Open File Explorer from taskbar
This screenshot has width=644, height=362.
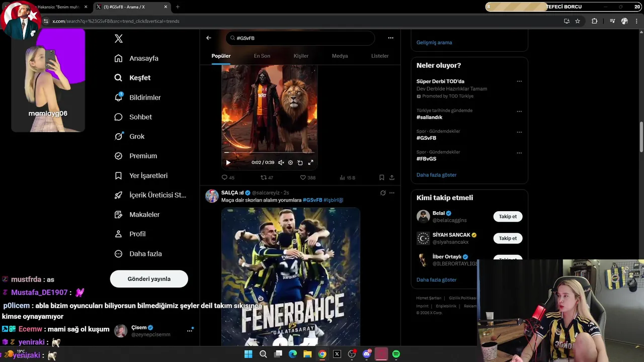pyautogui.click(x=307, y=354)
